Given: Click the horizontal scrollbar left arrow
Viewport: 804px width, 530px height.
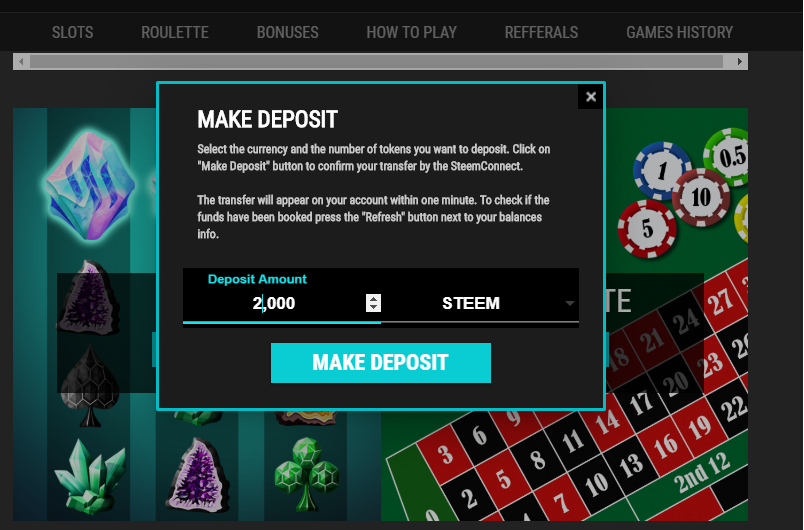Looking at the screenshot, I should (x=21, y=62).
